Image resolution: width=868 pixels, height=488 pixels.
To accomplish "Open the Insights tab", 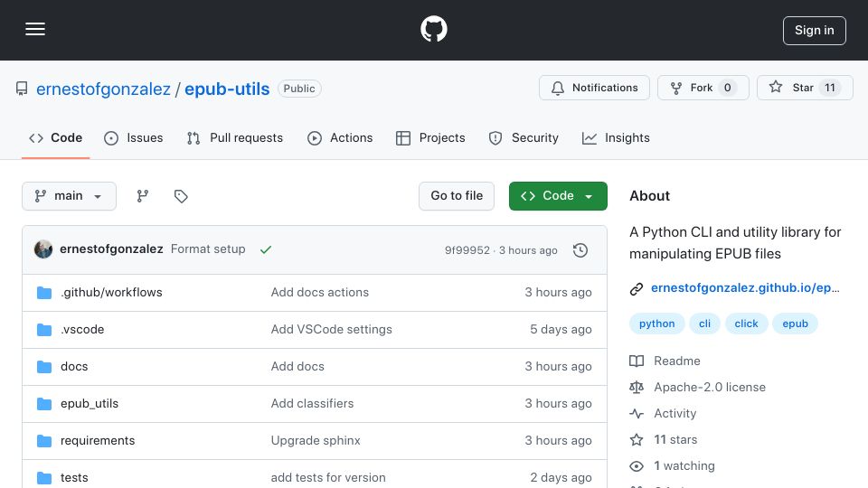I will [x=616, y=137].
